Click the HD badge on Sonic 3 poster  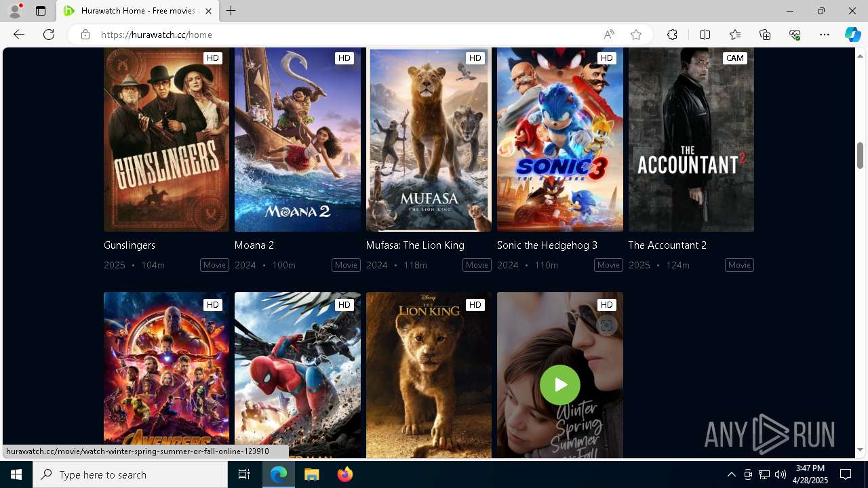(607, 58)
